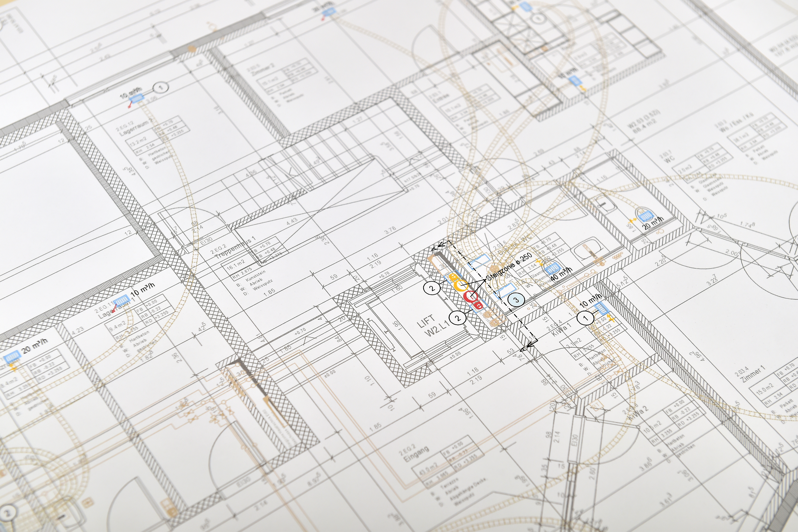Click the 20 m³/h label in the WC room
The height and width of the screenshot is (532, 798).
(x=653, y=223)
